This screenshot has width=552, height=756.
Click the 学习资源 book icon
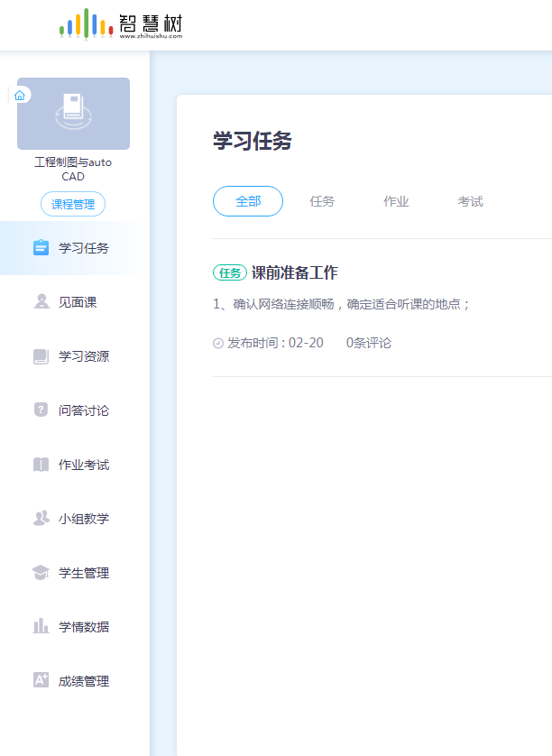(41, 356)
